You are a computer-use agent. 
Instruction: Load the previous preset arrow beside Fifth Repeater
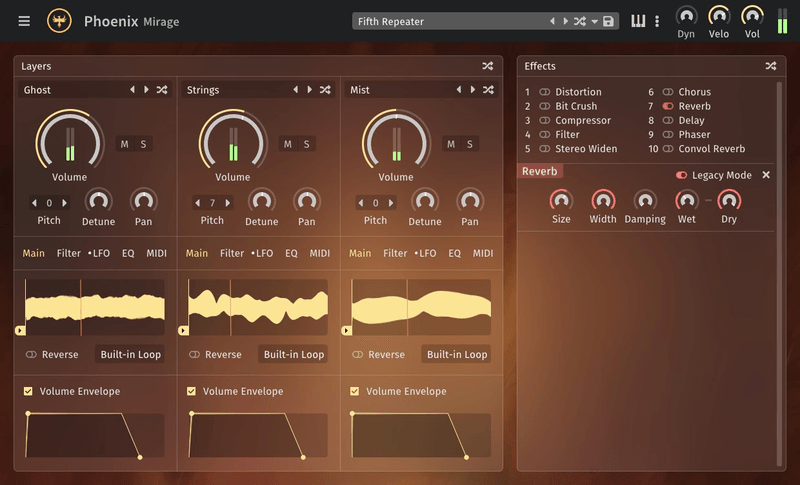(552, 21)
